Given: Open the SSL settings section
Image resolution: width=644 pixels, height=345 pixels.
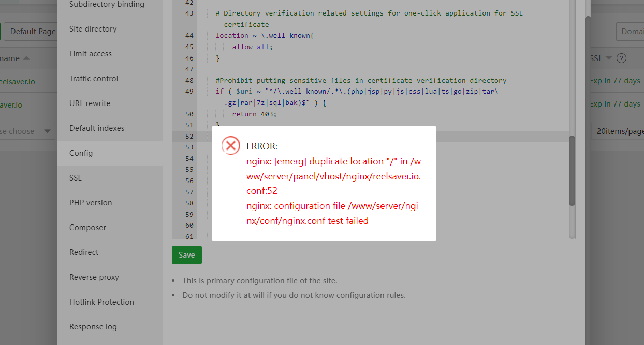Looking at the screenshot, I should (x=76, y=178).
